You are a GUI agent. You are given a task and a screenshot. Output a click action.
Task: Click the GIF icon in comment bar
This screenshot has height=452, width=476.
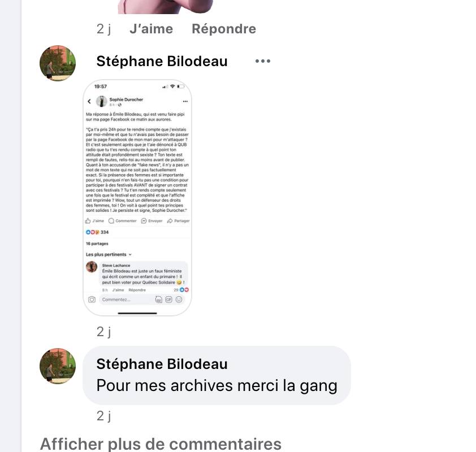point(169,299)
